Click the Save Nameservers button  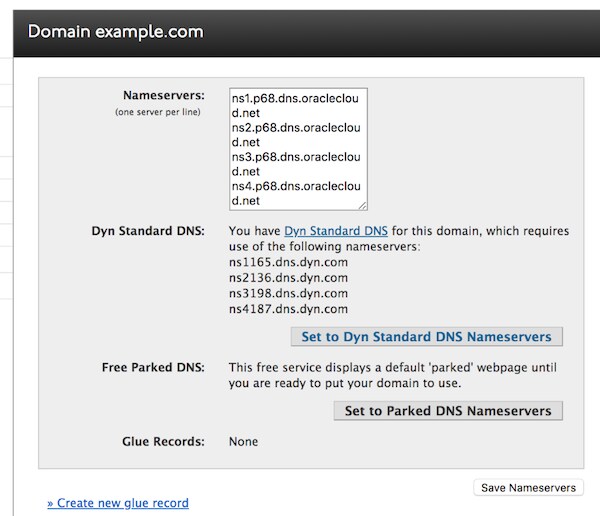point(528,488)
